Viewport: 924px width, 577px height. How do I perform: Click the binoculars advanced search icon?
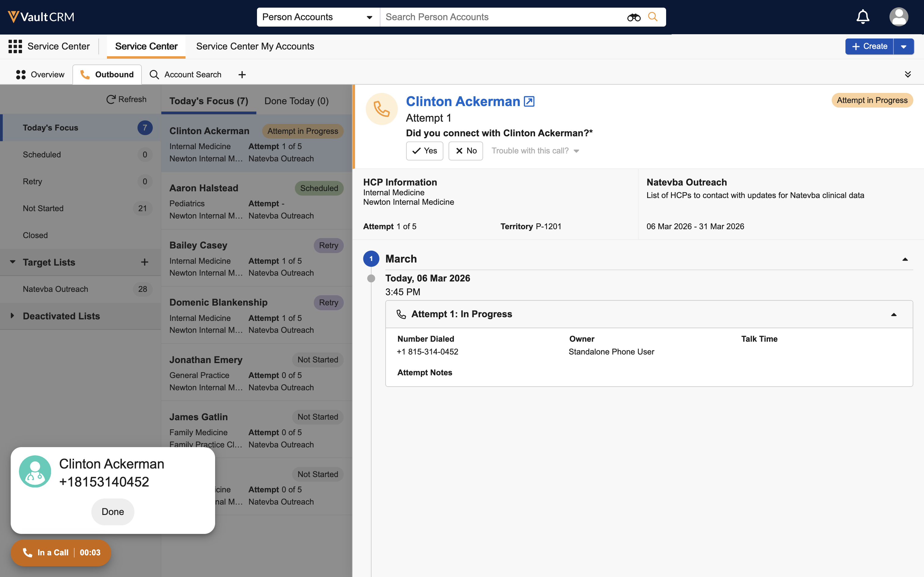click(x=634, y=17)
